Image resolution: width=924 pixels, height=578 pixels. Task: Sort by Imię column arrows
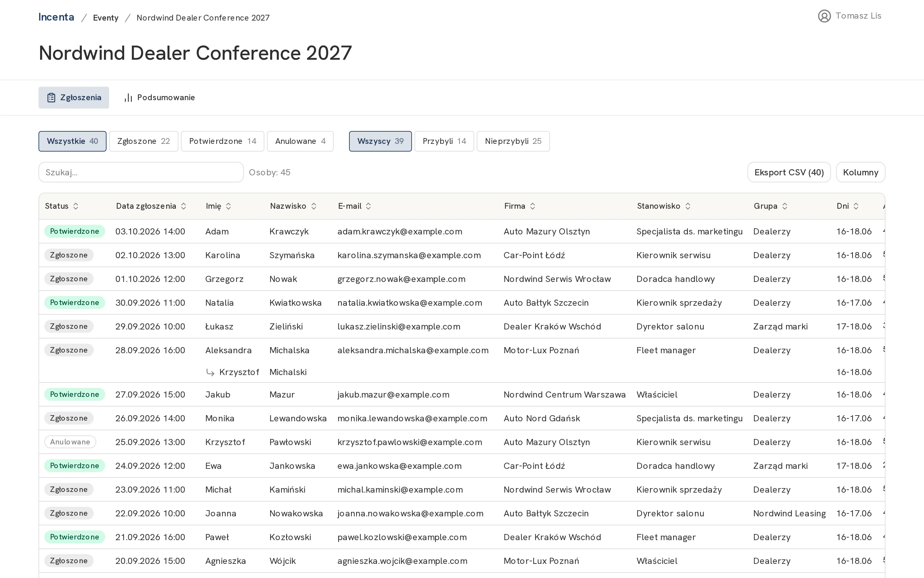(x=228, y=206)
